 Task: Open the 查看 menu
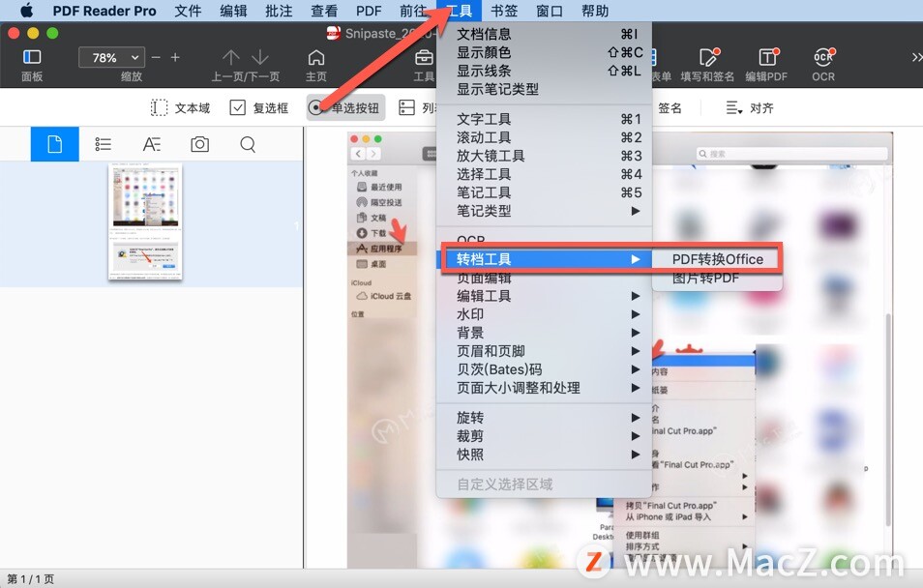(324, 11)
